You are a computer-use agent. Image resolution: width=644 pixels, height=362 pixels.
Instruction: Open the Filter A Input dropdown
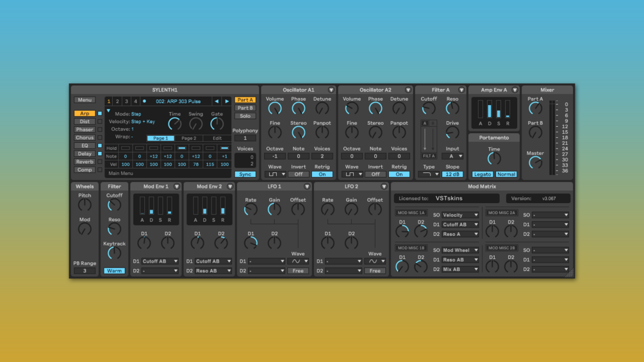[452, 156]
